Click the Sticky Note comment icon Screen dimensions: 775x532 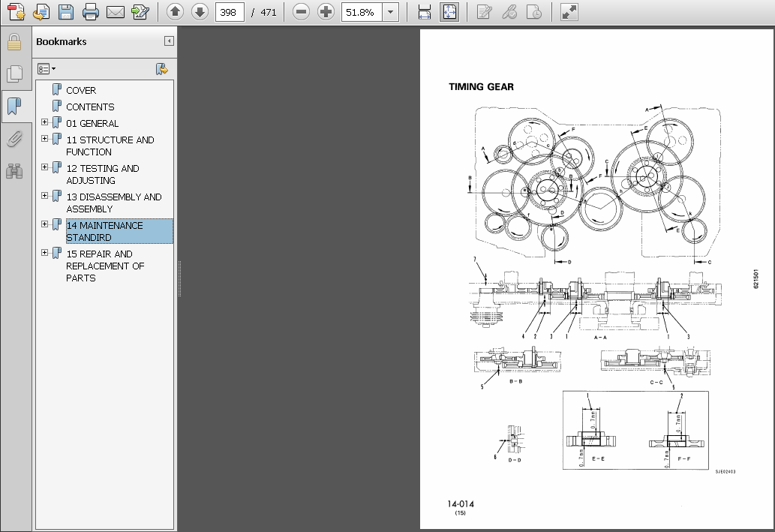pos(485,12)
